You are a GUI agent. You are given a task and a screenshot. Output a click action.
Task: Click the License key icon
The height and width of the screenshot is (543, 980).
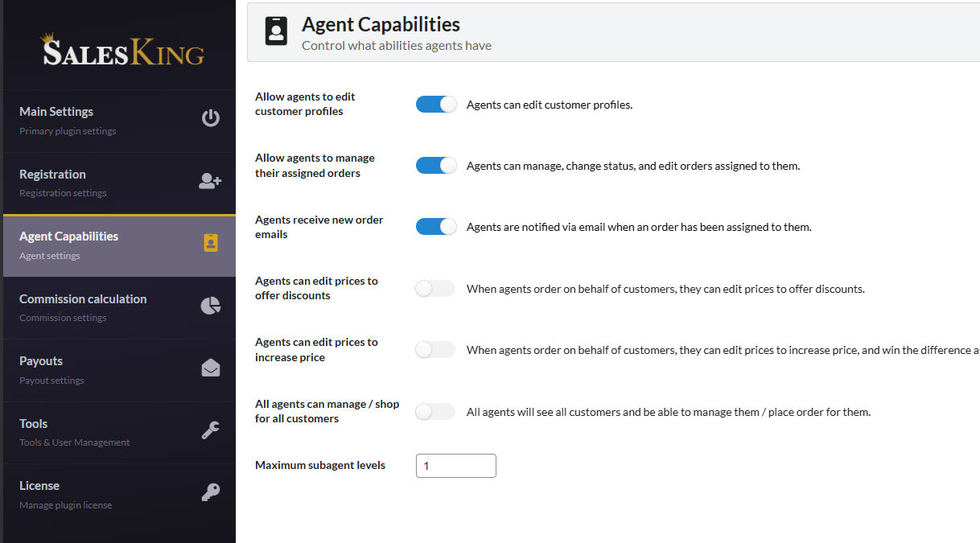[210, 492]
